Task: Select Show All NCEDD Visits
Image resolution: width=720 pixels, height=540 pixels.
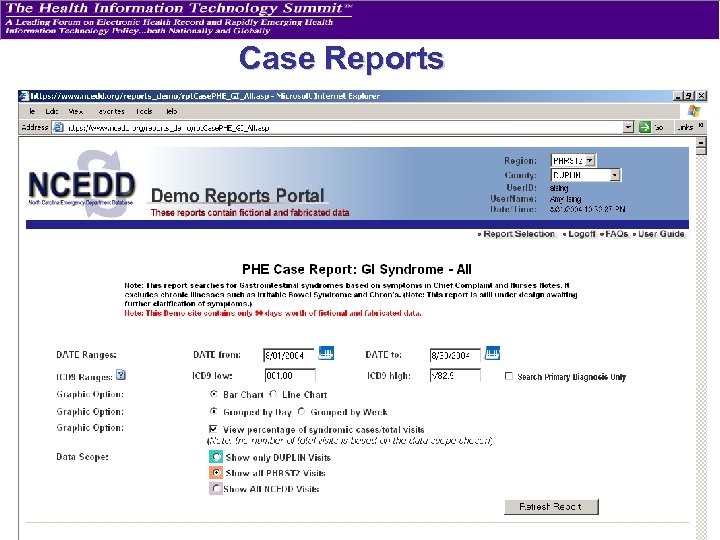Action: pos(216,489)
